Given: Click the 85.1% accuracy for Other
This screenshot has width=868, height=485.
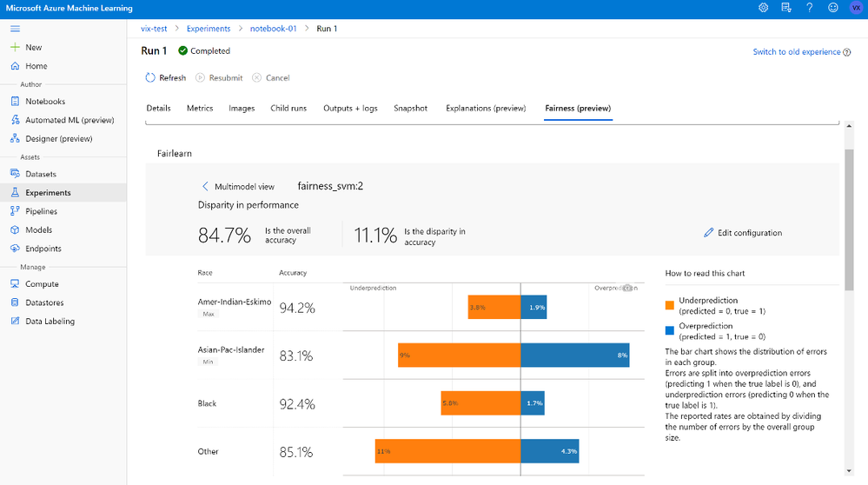Looking at the screenshot, I should [x=296, y=452].
